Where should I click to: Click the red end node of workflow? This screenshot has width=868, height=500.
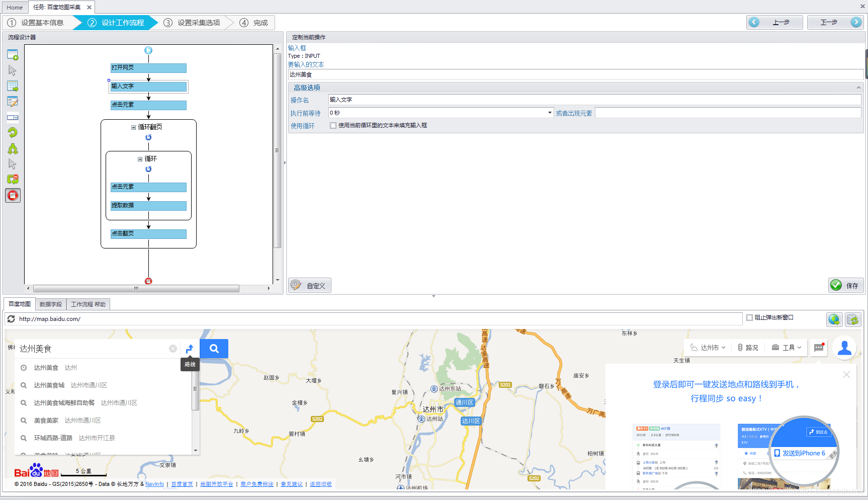click(148, 281)
